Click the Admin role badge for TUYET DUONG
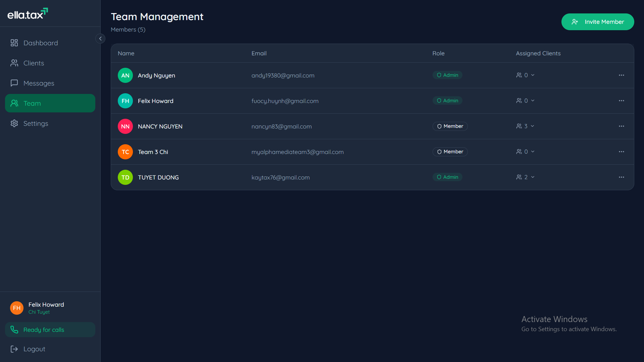This screenshot has height=362, width=644. tap(447, 177)
